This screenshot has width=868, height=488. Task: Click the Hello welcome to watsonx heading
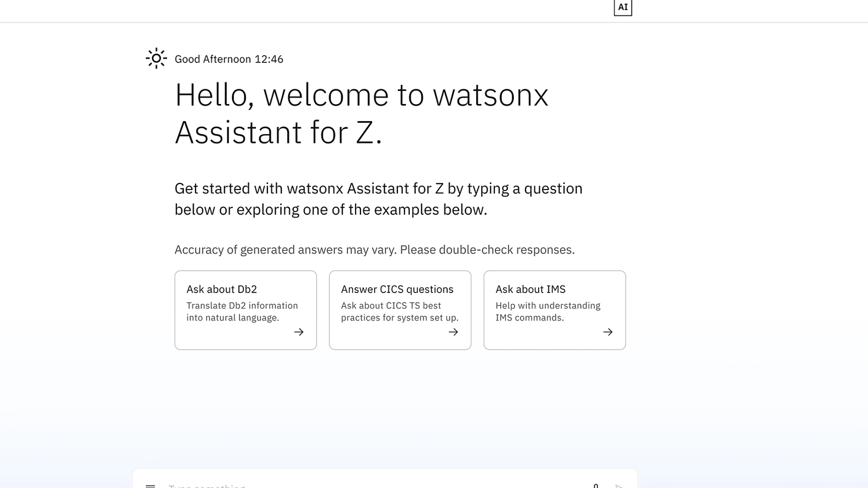pyautogui.click(x=361, y=95)
